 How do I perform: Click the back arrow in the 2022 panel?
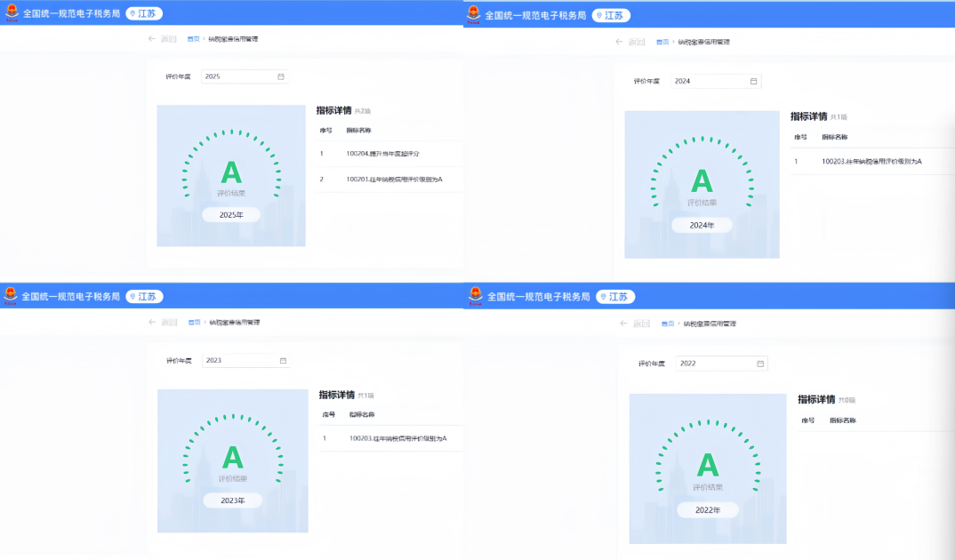click(x=623, y=324)
